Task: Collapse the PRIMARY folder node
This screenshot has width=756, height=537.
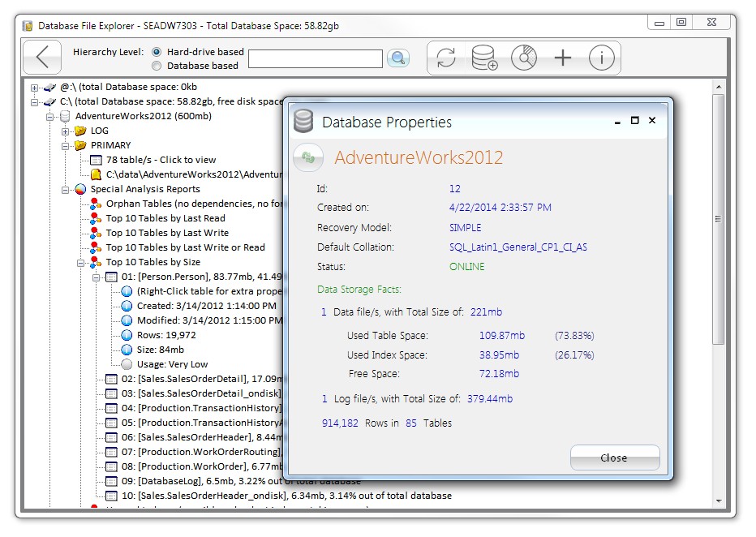Action: tap(65, 146)
